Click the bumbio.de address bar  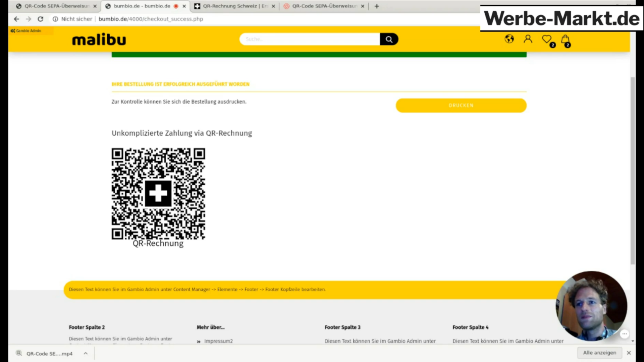click(151, 19)
